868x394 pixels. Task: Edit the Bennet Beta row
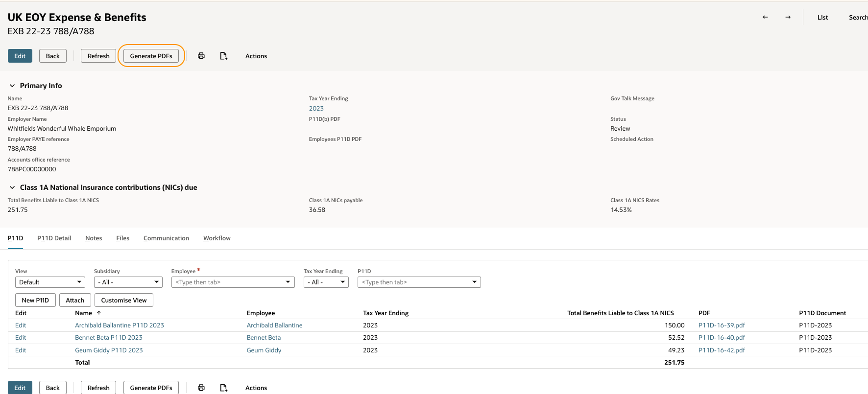21,338
